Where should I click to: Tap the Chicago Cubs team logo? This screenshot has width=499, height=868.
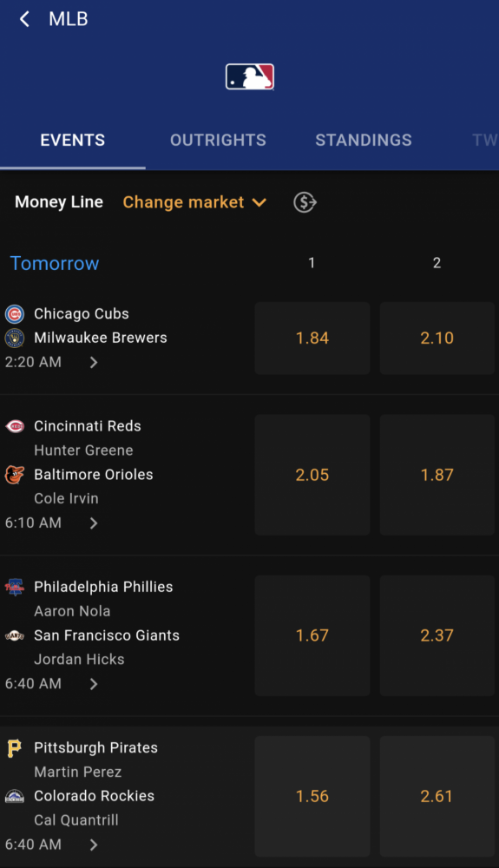tap(15, 314)
